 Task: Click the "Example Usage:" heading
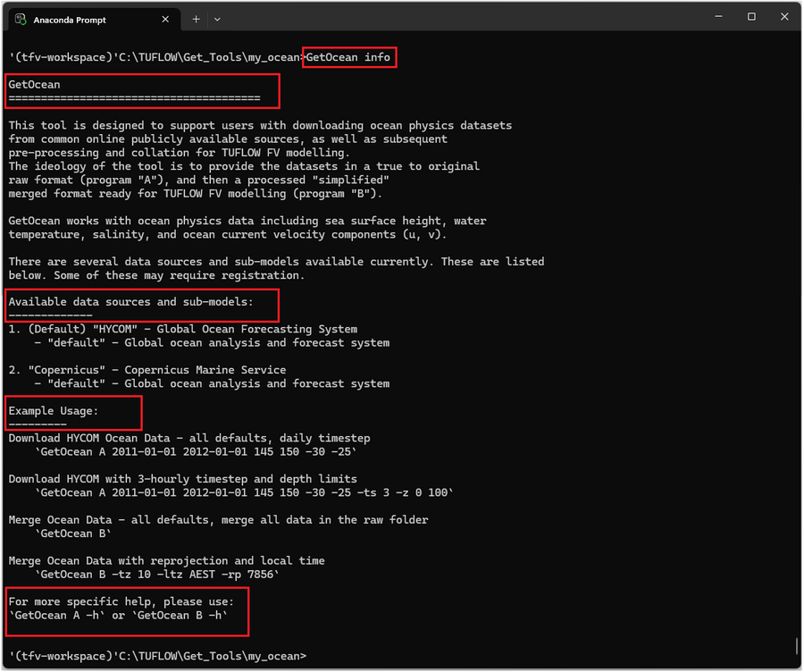[54, 411]
